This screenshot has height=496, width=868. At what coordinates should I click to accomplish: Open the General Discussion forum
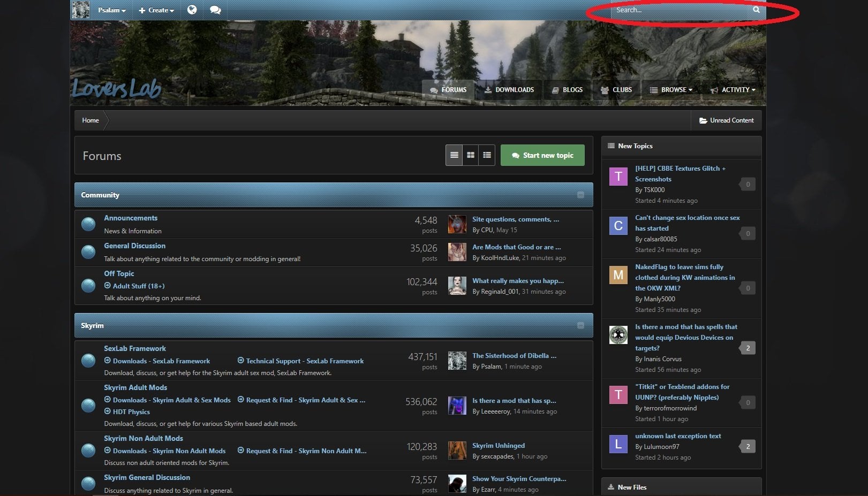(x=134, y=246)
